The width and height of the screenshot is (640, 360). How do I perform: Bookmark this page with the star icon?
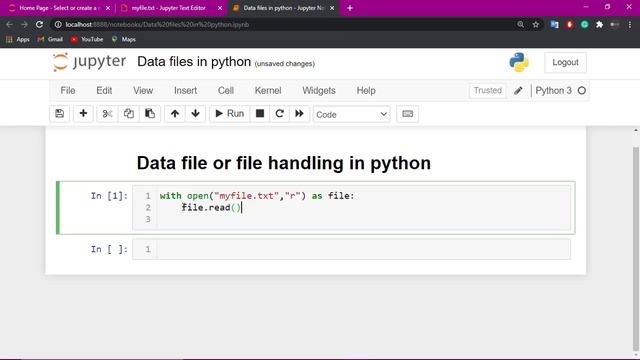(536, 24)
